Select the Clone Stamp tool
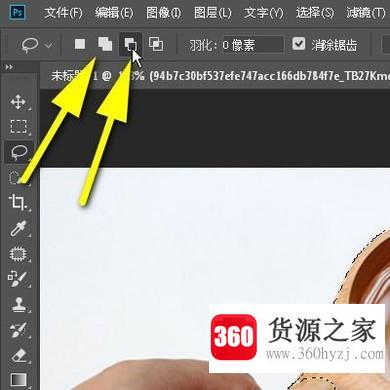 point(18,305)
